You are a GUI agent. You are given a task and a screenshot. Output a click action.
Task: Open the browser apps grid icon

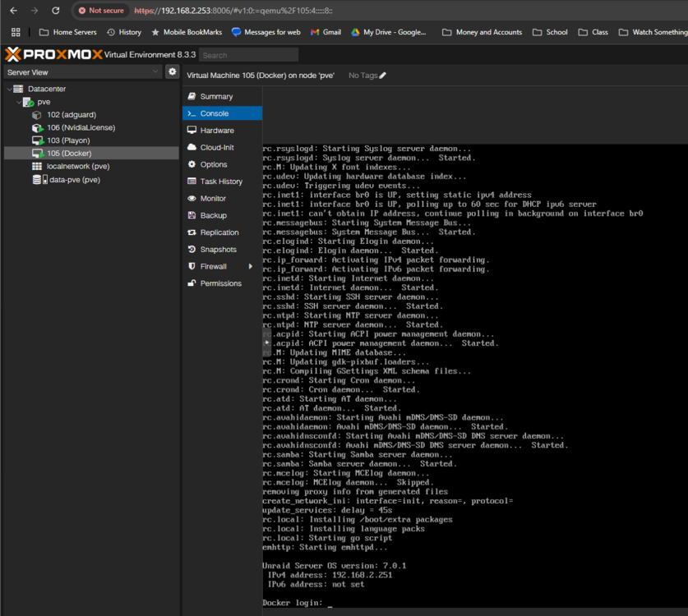[16, 32]
